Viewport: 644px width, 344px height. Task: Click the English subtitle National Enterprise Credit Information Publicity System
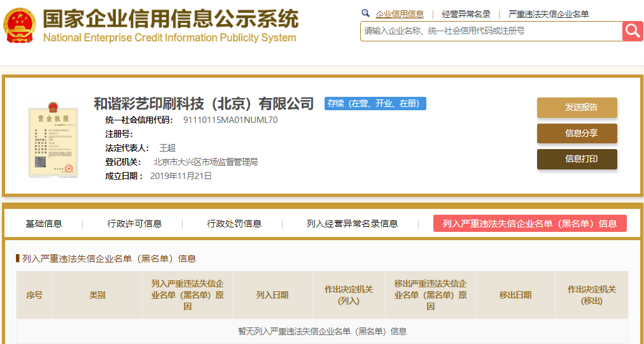[x=169, y=38]
